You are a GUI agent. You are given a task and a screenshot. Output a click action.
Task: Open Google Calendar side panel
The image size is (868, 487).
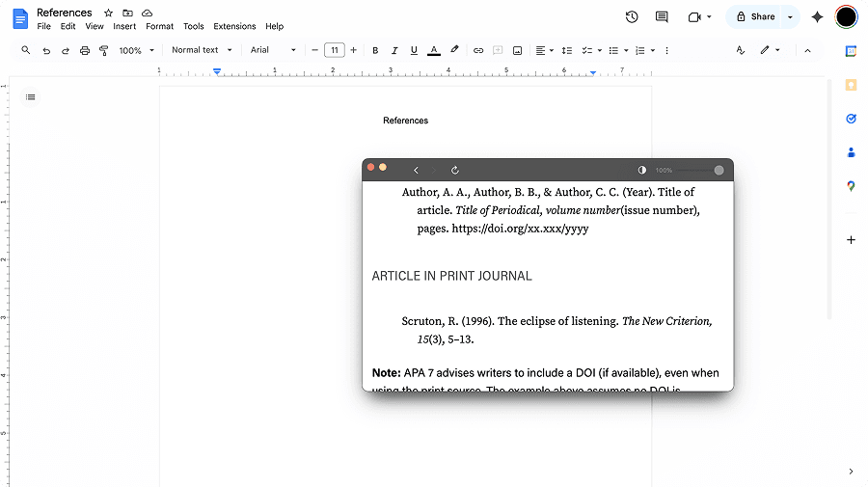(851, 51)
